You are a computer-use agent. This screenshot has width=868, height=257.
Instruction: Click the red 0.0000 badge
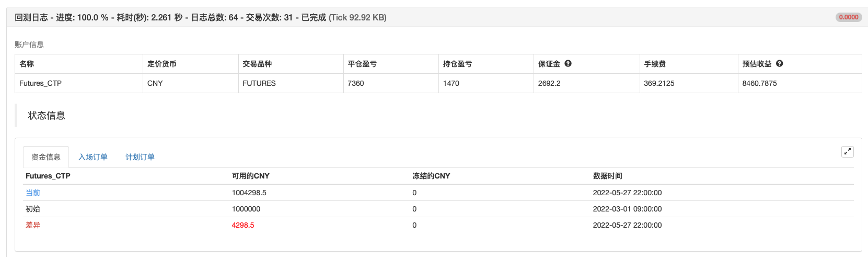click(848, 17)
